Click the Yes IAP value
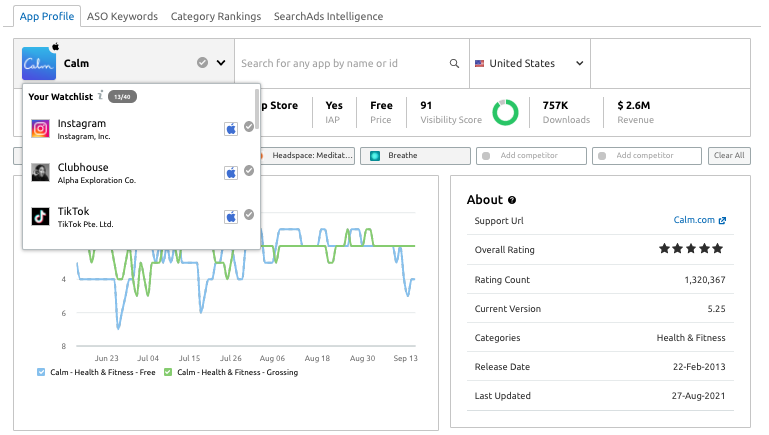The image size is (769, 435). tap(334, 105)
